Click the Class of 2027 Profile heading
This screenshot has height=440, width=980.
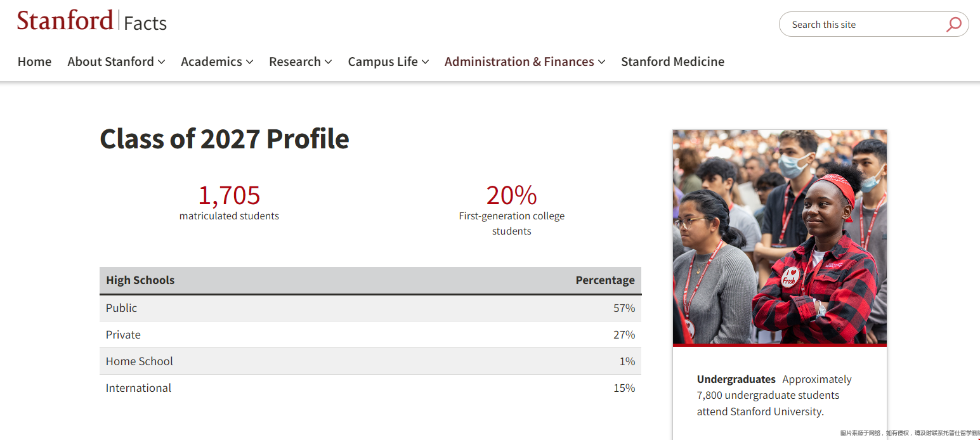tap(225, 139)
